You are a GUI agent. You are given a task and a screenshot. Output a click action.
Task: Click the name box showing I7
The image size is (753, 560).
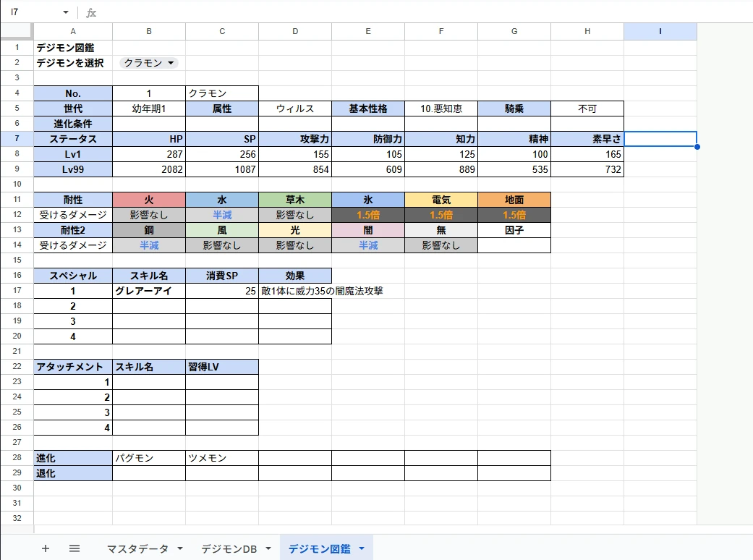[x=33, y=12]
